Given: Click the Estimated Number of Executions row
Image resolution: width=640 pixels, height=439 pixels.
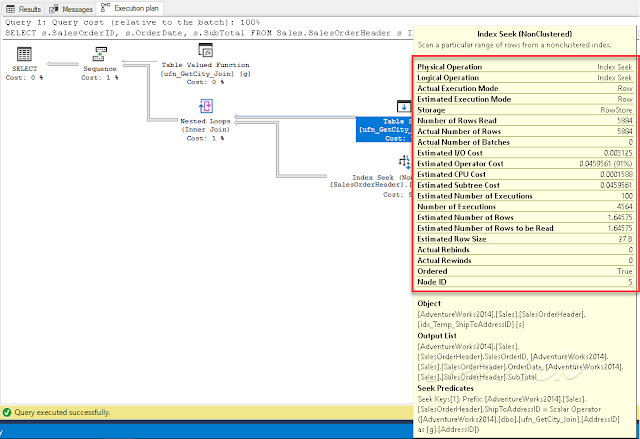Looking at the screenshot, I should tap(524, 196).
